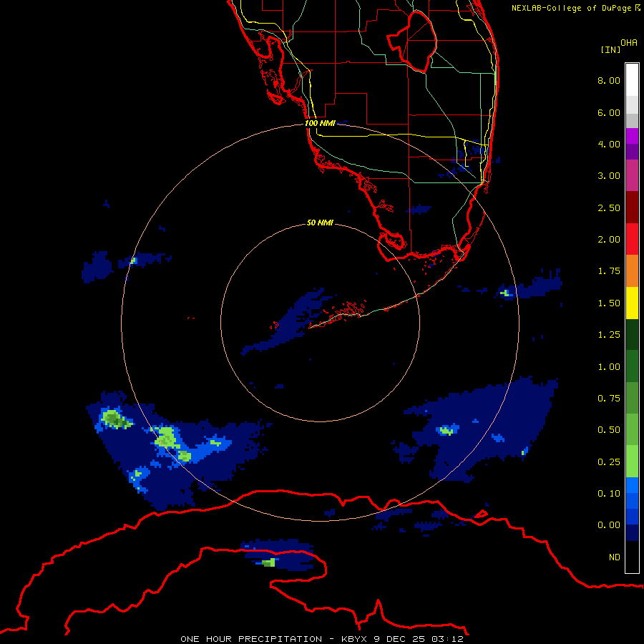
Task: Click the 0.10 scale value
Action: [609, 494]
